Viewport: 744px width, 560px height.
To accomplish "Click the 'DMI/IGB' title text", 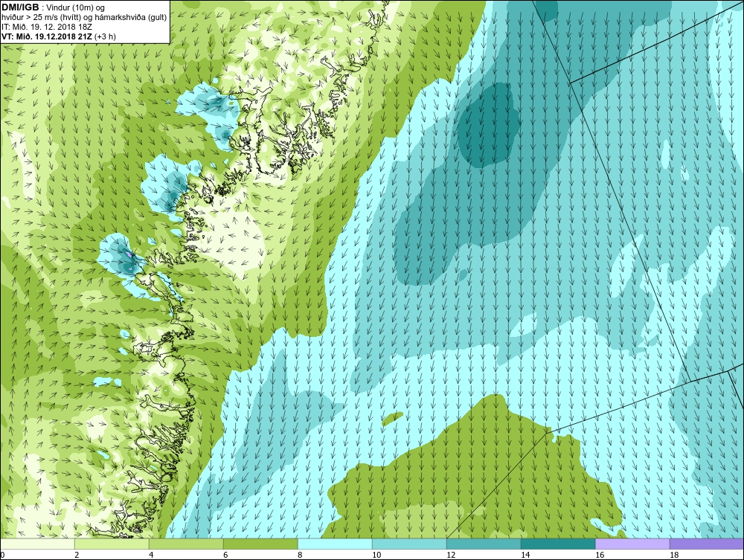I will [x=20, y=7].
